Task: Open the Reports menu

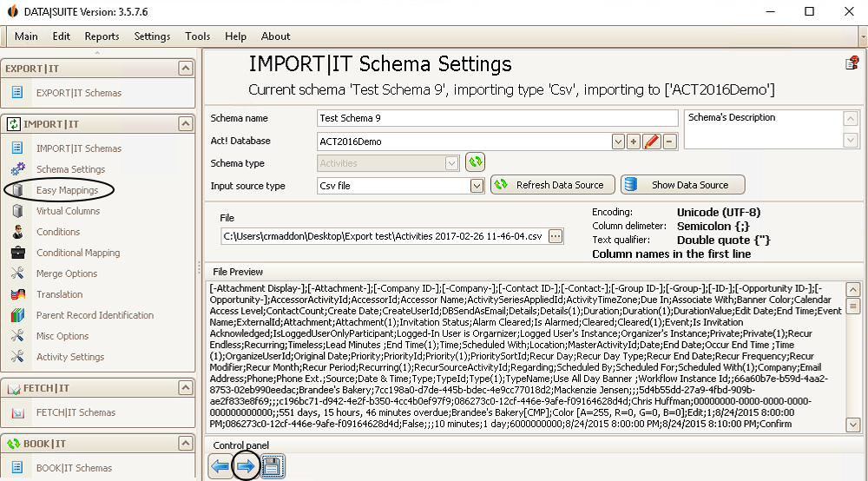Action: [x=102, y=36]
